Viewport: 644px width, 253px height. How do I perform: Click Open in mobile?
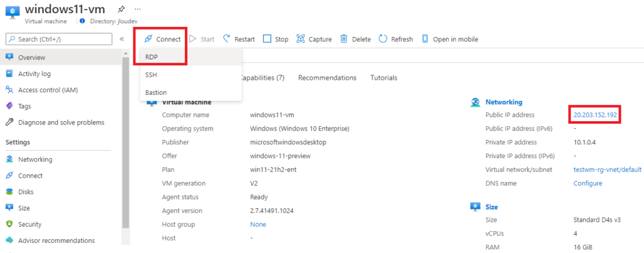(x=450, y=40)
